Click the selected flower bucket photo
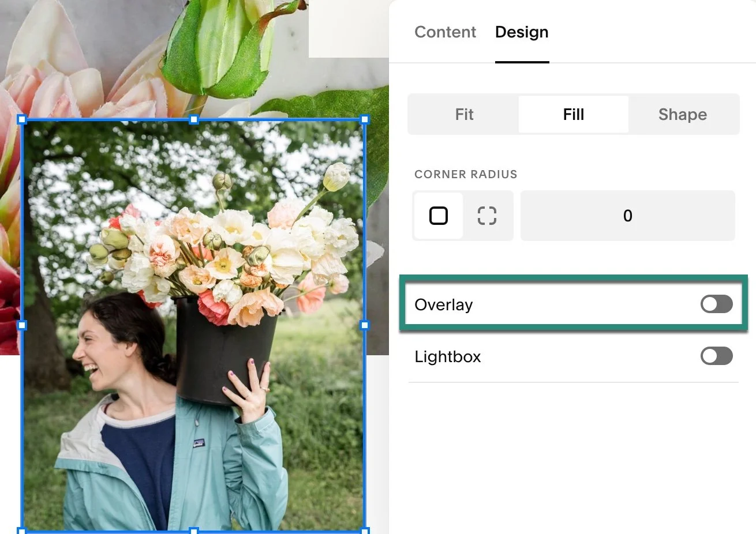Viewport: 756px width, 534px height. tap(193, 325)
